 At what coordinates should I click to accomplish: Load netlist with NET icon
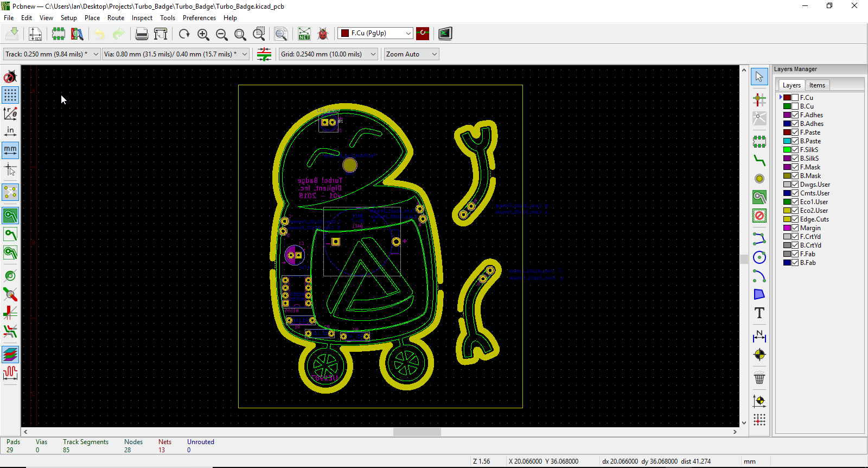(304, 34)
